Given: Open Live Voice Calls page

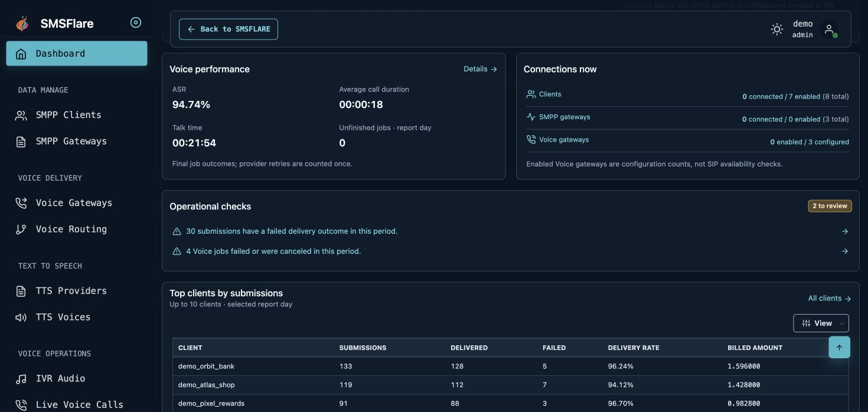Looking at the screenshot, I should [x=77, y=404].
